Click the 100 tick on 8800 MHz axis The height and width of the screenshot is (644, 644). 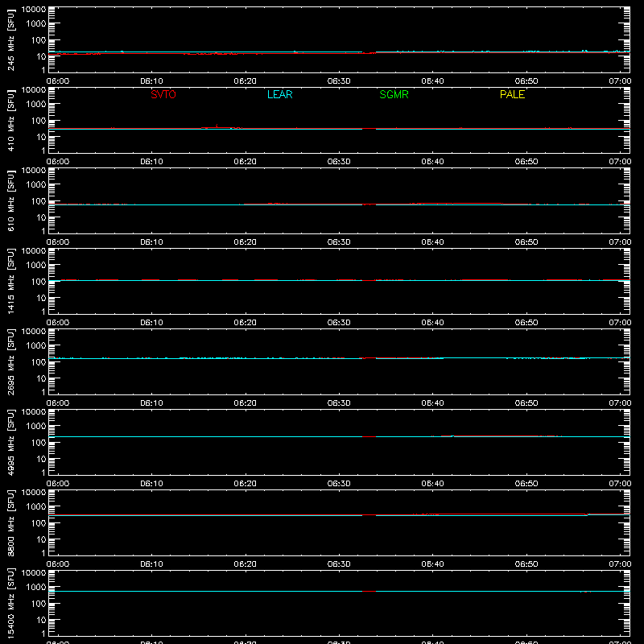(39, 523)
